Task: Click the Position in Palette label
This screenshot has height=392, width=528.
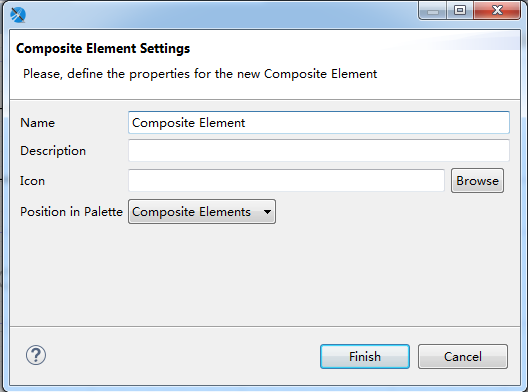Action: pyautogui.click(x=71, y=212)
